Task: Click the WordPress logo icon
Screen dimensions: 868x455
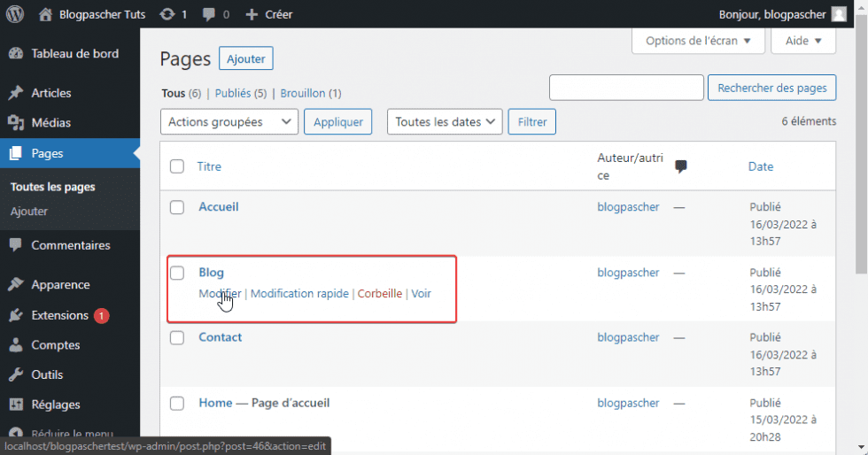Action: point(15,14)
